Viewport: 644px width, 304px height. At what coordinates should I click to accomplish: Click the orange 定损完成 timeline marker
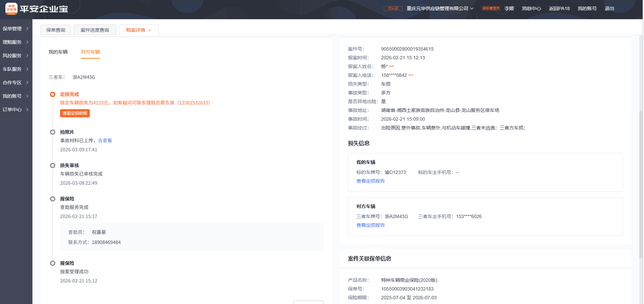point(53,94)
